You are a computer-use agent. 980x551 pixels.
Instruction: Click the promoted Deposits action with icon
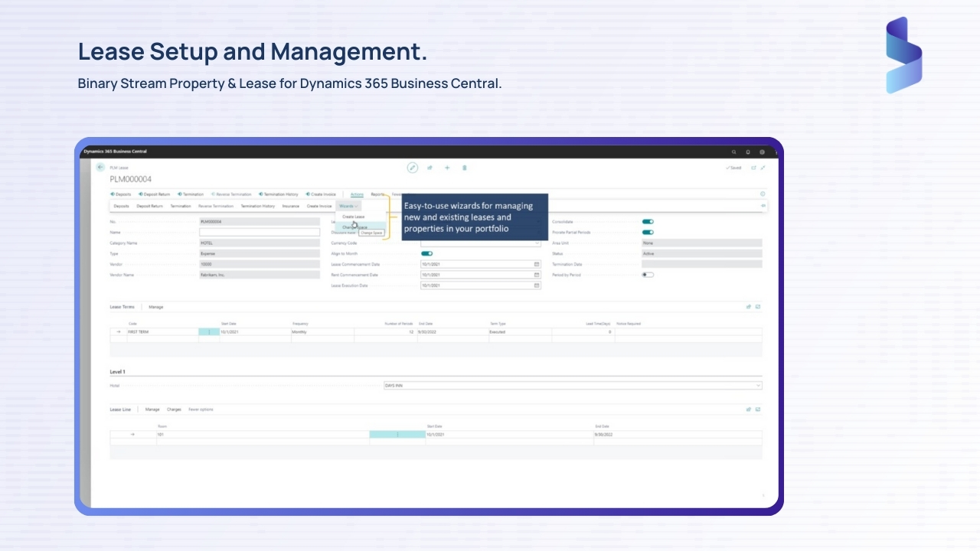pyautogui.click(x=121, y=194)
